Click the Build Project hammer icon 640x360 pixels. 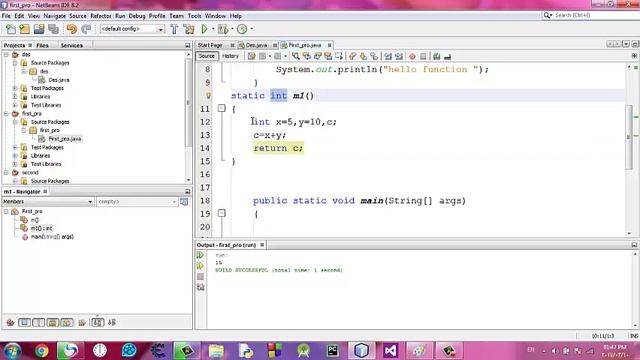tap(174, 29)
